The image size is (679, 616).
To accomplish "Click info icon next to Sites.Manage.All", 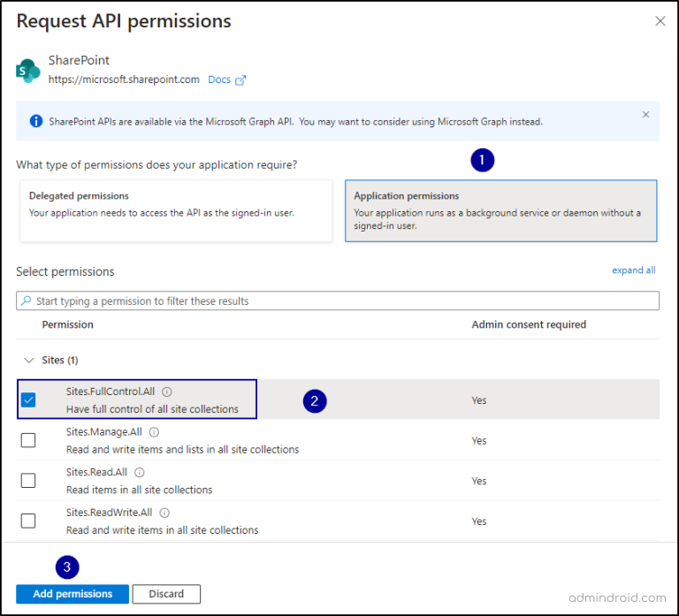I will click(154, 432).
